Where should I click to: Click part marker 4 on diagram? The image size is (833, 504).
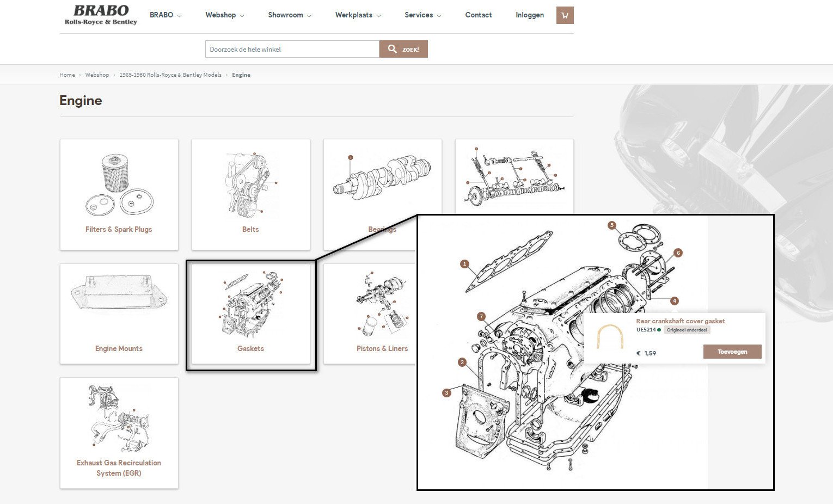pyautogui.click(x=675, y=300)
